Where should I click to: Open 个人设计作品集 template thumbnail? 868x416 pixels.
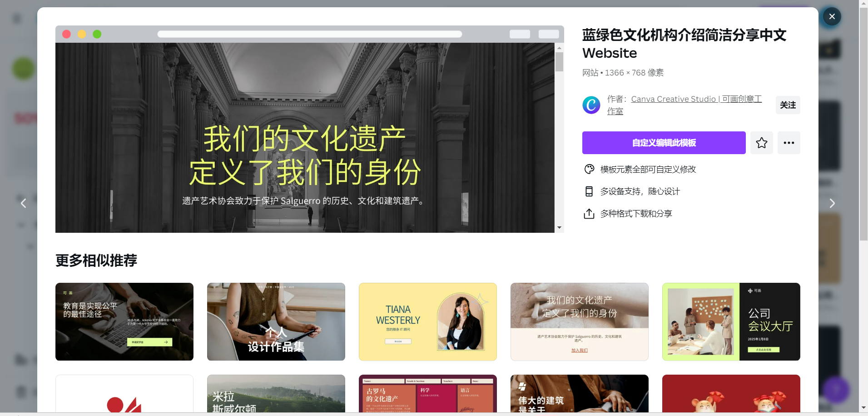pyautogui.click(x=276, y=321)
